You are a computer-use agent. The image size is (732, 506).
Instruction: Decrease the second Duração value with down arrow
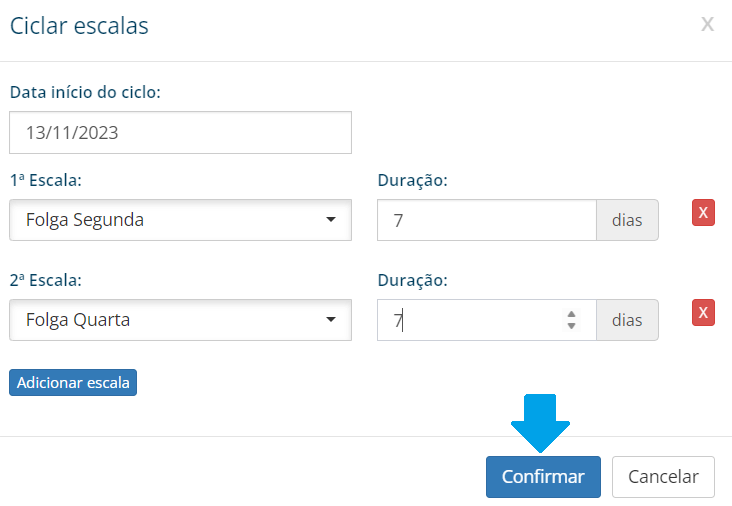571,325
